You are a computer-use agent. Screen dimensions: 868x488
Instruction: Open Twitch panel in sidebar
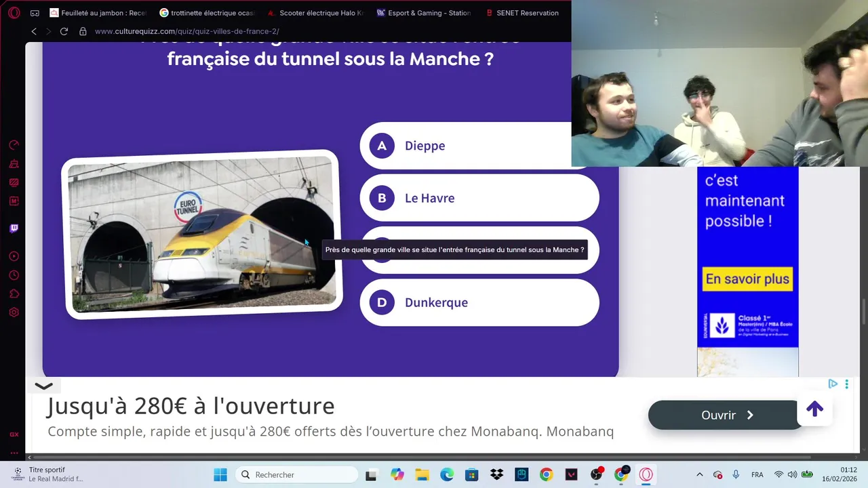coord(14,228)
